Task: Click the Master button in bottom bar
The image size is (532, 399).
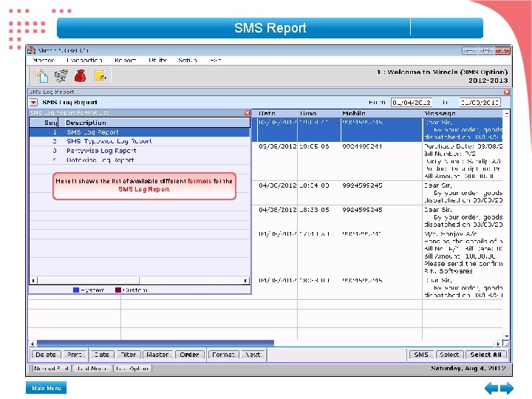Action: [x=157, y=355]
